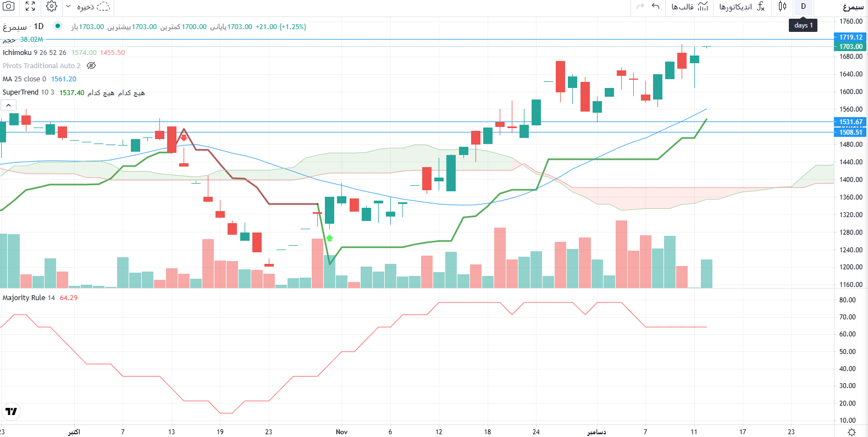This screenshot has width=868, height=437.
Task: Click the Majority Rule 64.29 value
Action: tap(69, 298)
